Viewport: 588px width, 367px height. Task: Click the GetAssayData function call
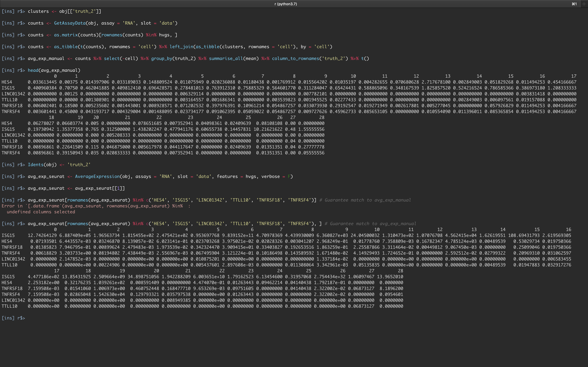coord(70,23)
